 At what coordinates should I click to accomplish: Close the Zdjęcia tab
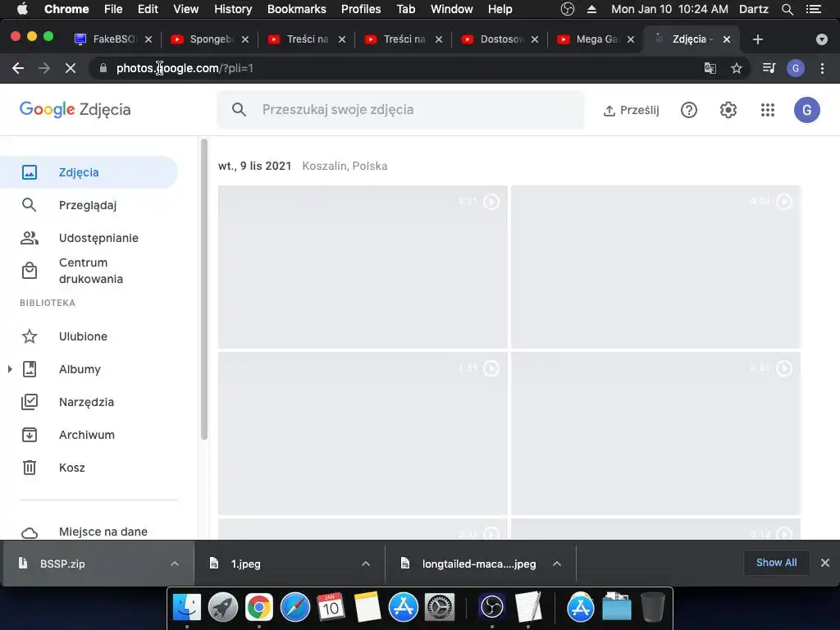coord(727,39)
